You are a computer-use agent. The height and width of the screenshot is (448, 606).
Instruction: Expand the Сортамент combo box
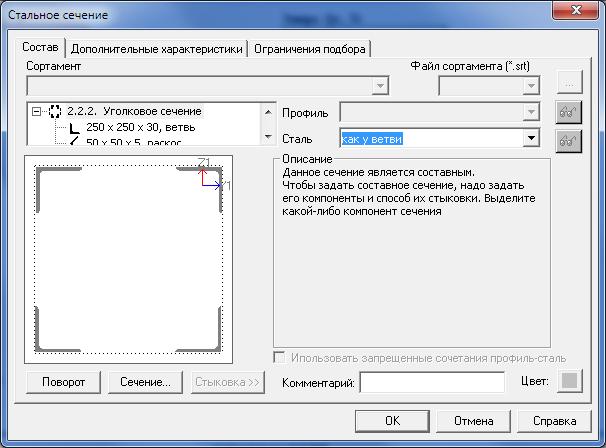click(380, 87)
